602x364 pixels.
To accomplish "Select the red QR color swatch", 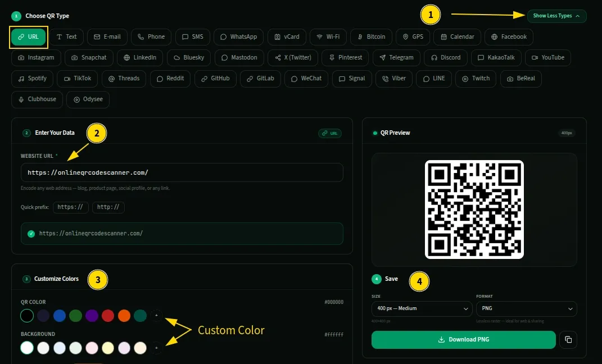I will pyautogui.click(x=108, y=316).
